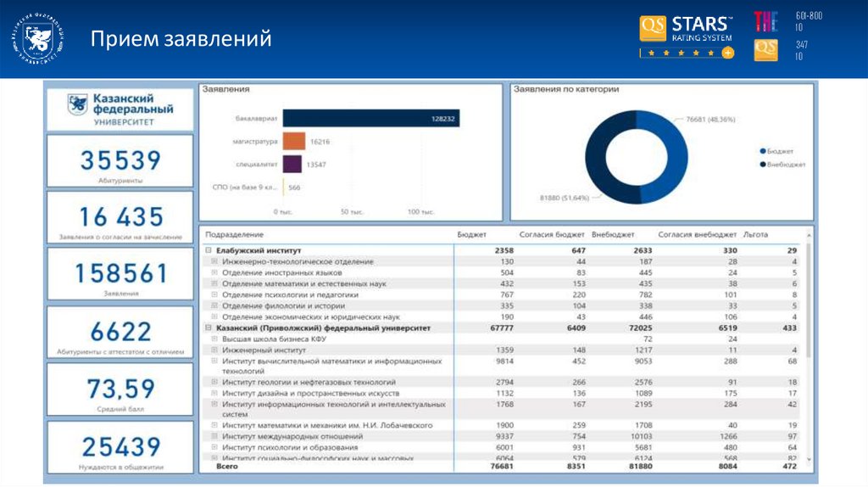The height and width of the screenshot is (487, 868).
Task: Click the Прием заявлений slide title
Action: pyautogui.click(x=181, y=39)
